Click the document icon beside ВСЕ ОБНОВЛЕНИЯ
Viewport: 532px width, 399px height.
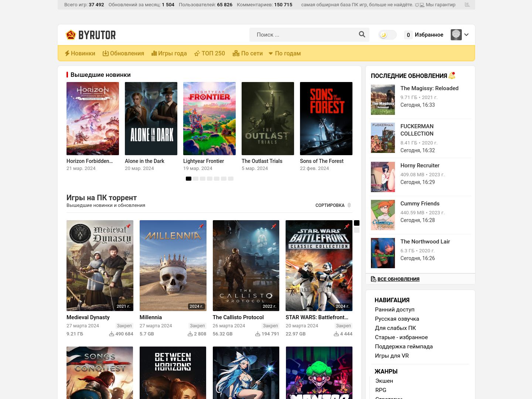coord(374,279)
